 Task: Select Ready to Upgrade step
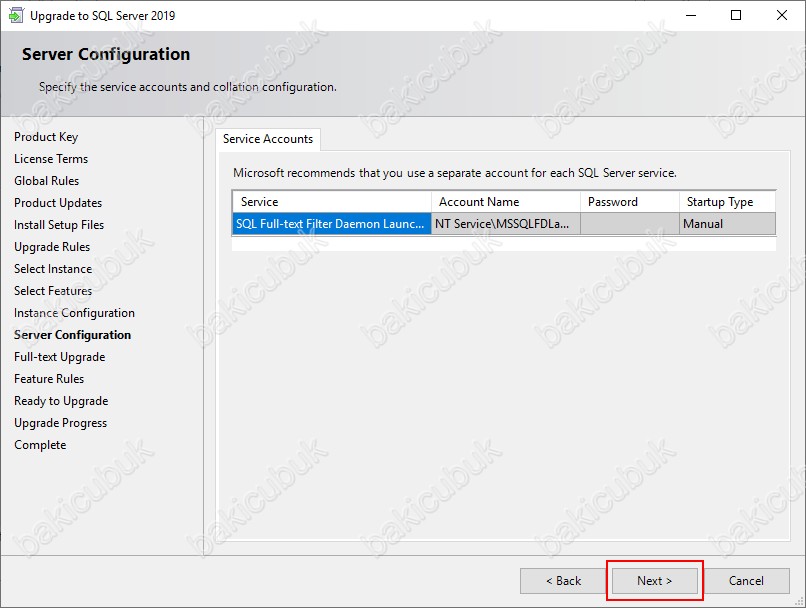click(x=61, y=401)
